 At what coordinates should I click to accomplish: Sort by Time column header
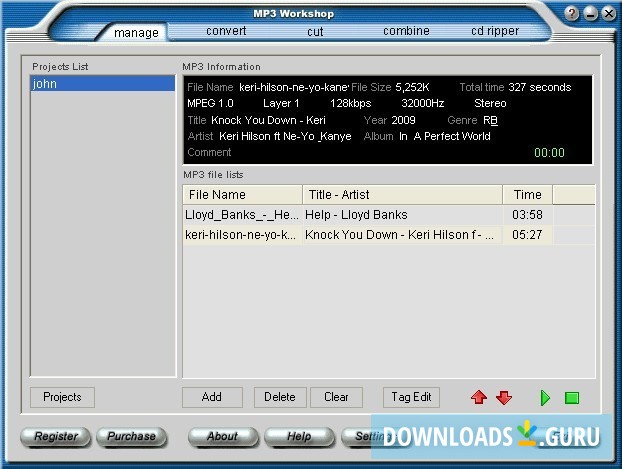[528, 195]
